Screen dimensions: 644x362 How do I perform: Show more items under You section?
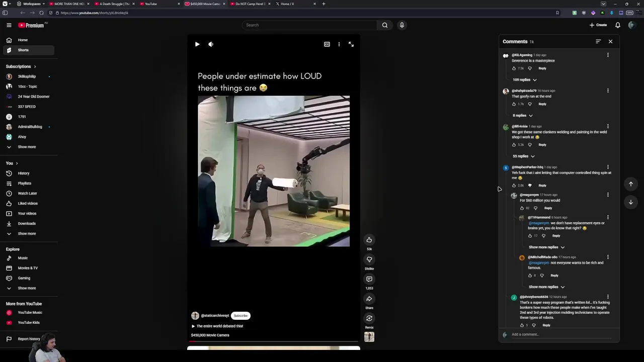pyautogui.click(x=28, y=234)
